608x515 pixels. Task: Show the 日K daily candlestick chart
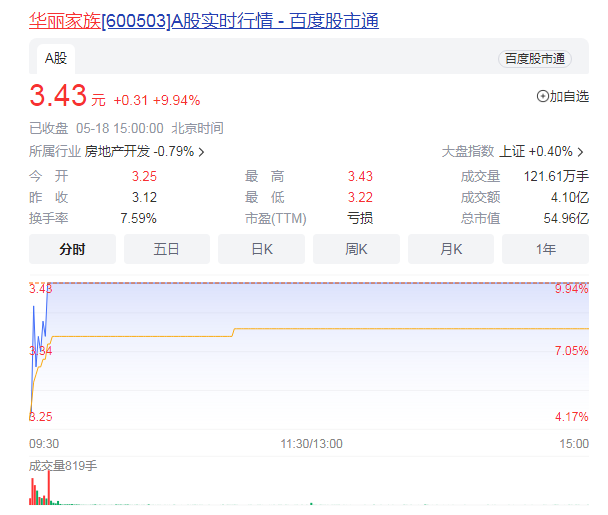262,249
